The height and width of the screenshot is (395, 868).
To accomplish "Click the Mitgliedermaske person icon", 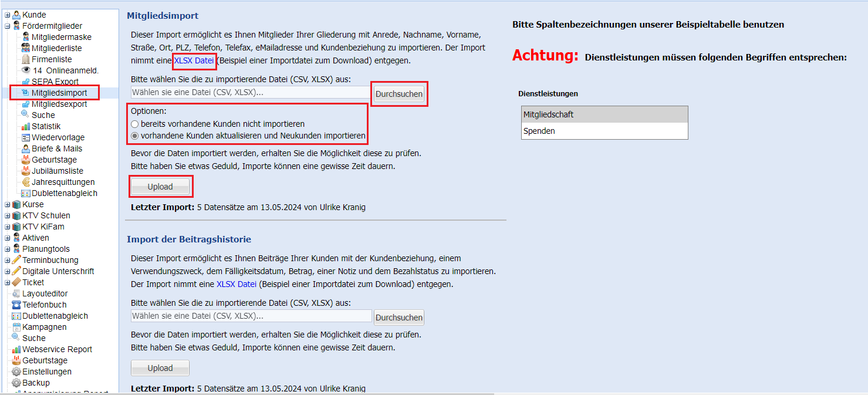I will (x=26, y=37).
